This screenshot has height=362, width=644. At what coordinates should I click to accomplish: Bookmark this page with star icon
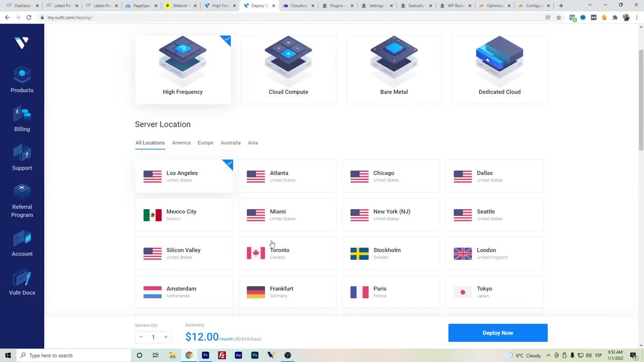coord(558,17)
